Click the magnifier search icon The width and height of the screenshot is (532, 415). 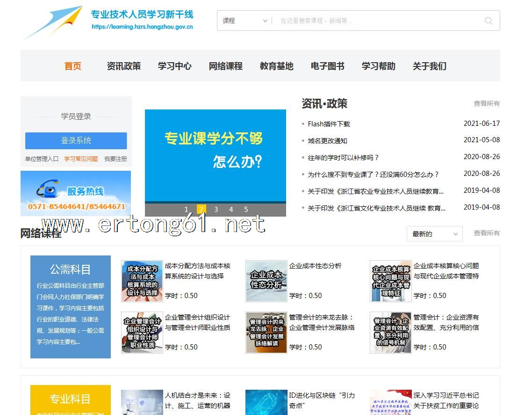[x=489, y=21]
